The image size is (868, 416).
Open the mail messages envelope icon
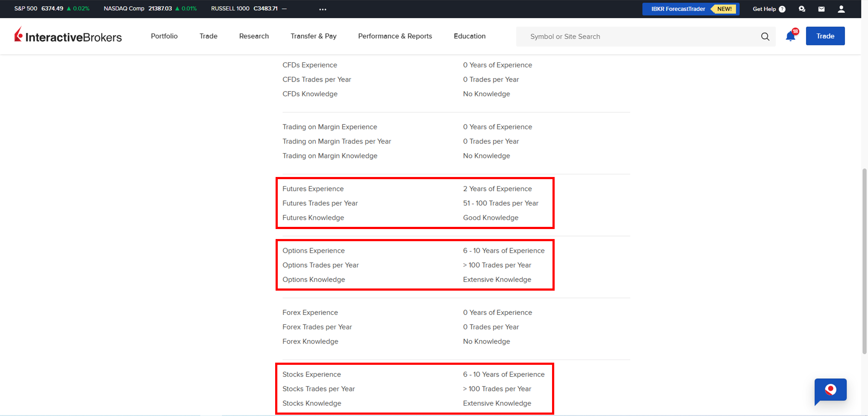[821, 9]
